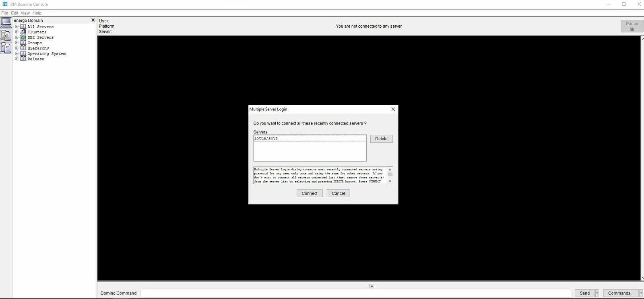Expand the Groups tree node

click(17, 43)
